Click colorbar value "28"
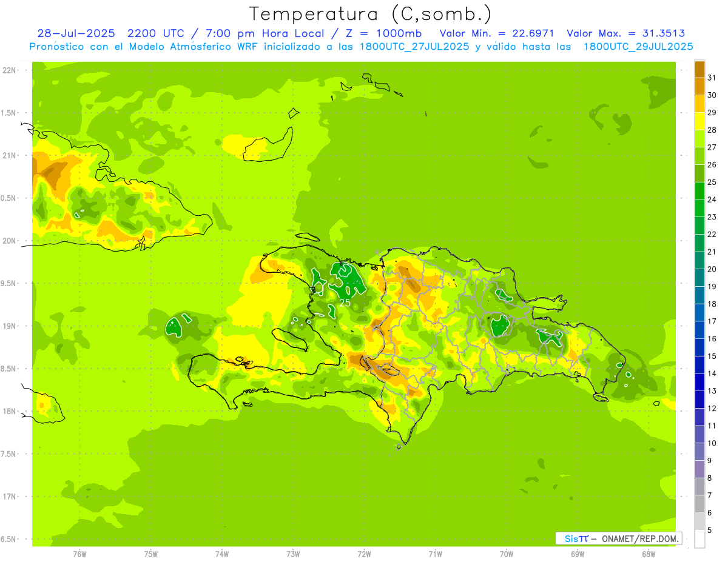Viewport: 728px width, 562px height. pyautogui.click(x=712, y=130)
